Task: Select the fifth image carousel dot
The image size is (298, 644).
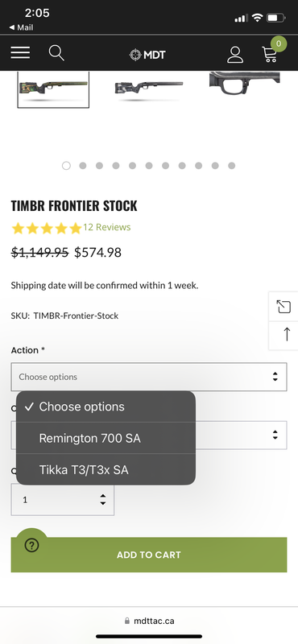Action: coord(132,166)
